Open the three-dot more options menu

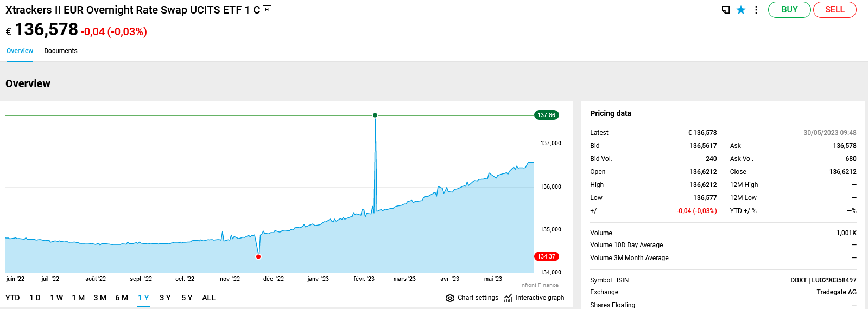click(756, 10)
